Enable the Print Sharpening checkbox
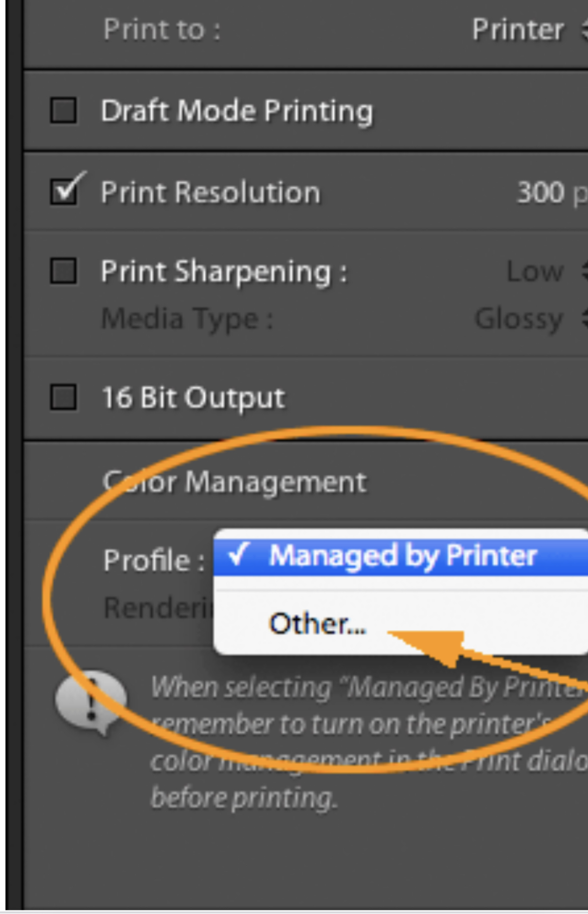Viewport: 588px width, 914px height. click(63, 271)
